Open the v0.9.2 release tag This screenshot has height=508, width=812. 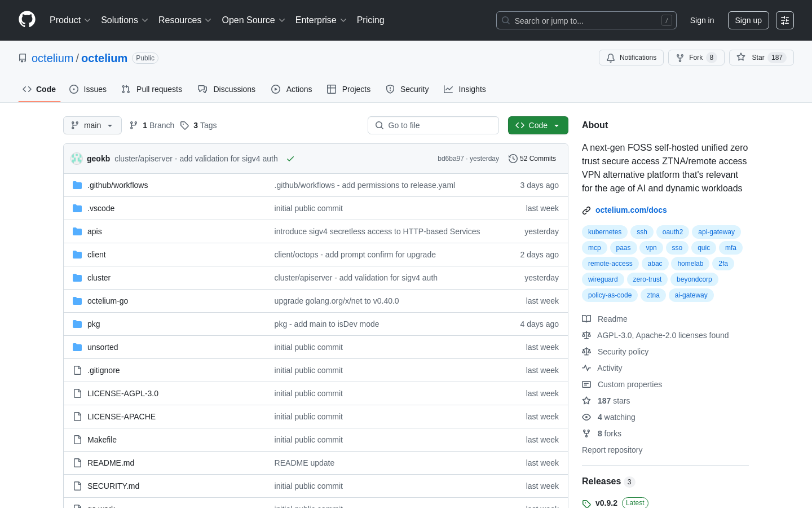point(606,503)
